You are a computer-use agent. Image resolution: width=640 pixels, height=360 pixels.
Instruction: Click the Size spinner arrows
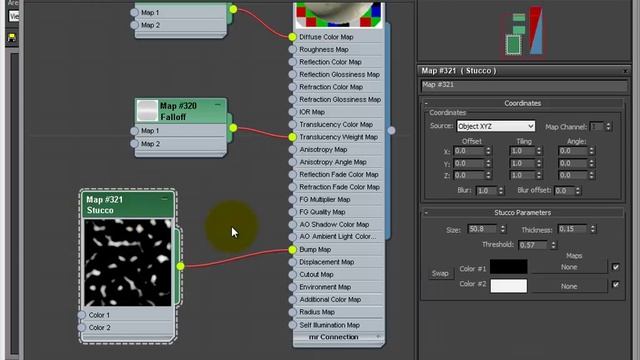(x=503, y=229)
